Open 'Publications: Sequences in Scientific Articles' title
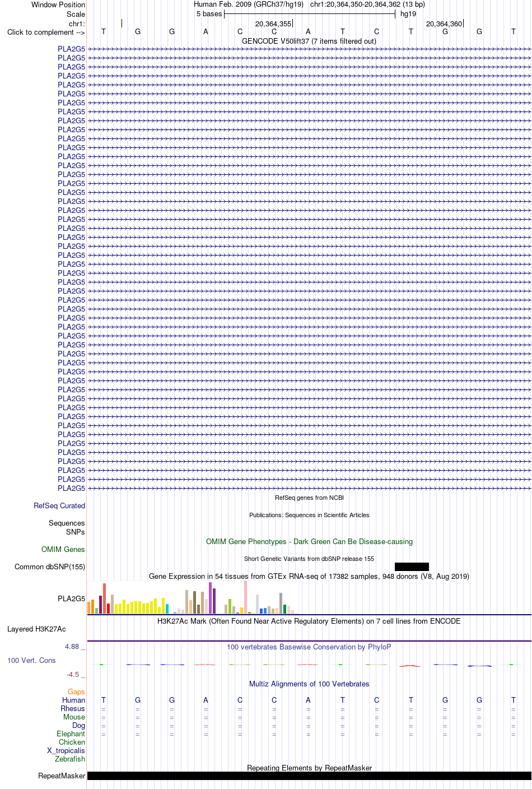 pos(309,515)
